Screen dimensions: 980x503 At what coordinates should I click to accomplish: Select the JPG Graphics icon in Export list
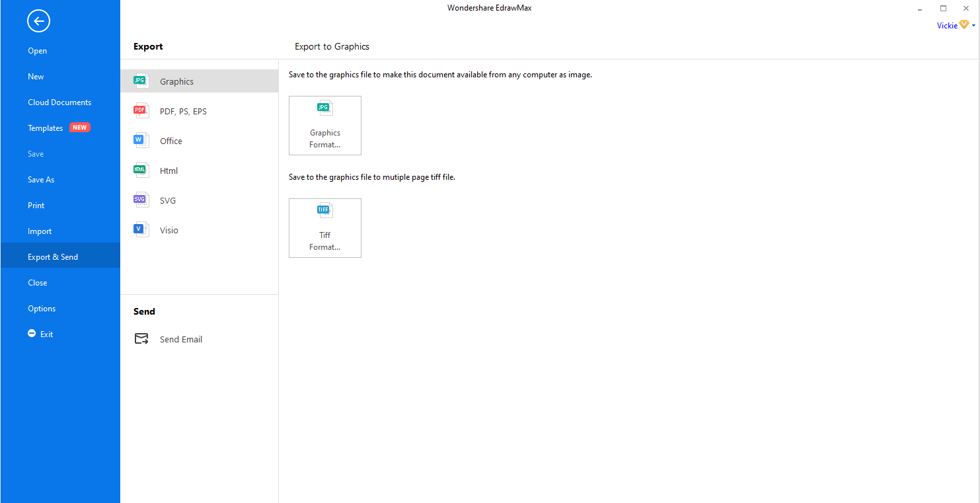(141, 81)
